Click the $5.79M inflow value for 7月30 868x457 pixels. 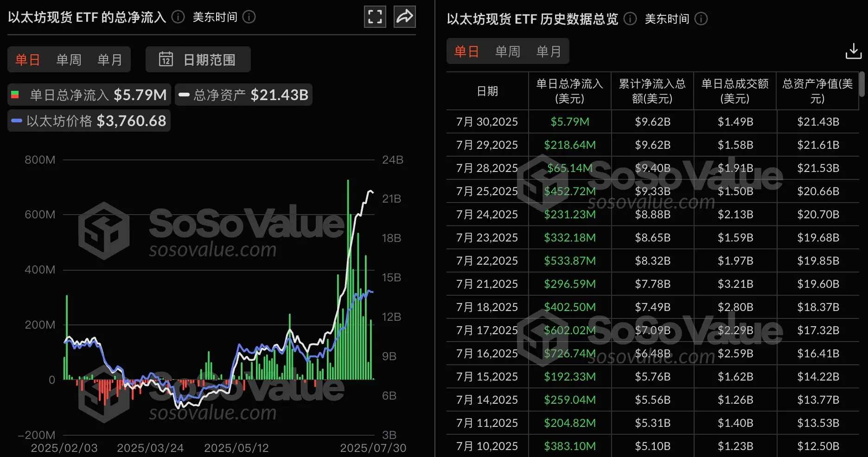coord(569,121)
